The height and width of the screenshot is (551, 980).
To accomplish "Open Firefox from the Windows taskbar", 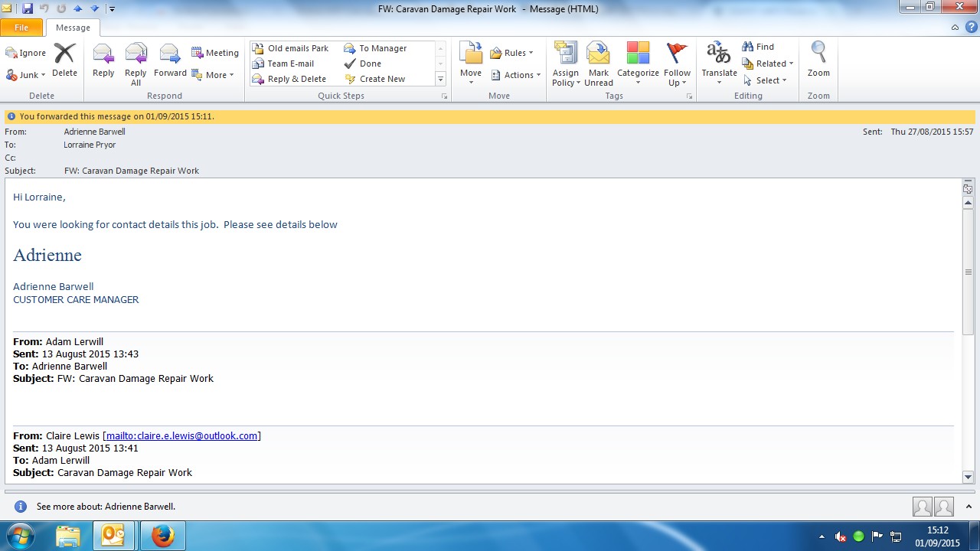I will (x=162, y=536).
